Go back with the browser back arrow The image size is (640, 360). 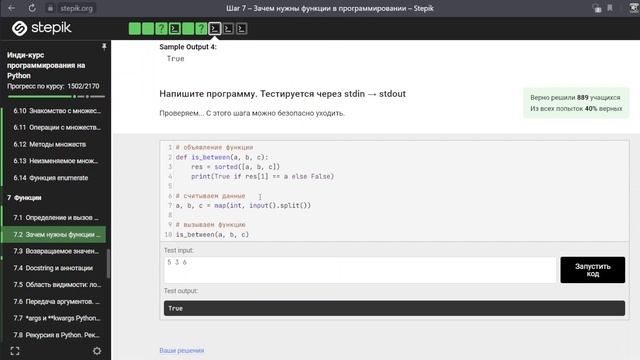[11, 8]
